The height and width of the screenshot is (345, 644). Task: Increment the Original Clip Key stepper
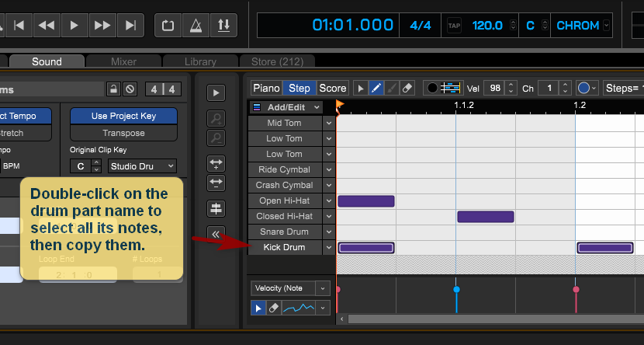(x=96, y=163)
